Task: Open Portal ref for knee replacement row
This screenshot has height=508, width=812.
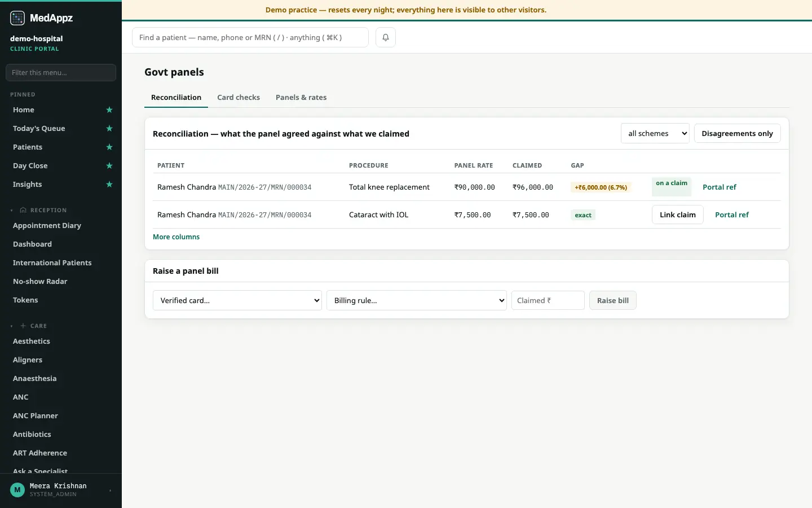Action: point(720,187)
